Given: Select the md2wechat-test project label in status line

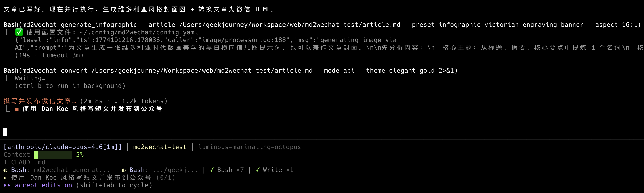Looking at the screenshot, I should [160, 147].
